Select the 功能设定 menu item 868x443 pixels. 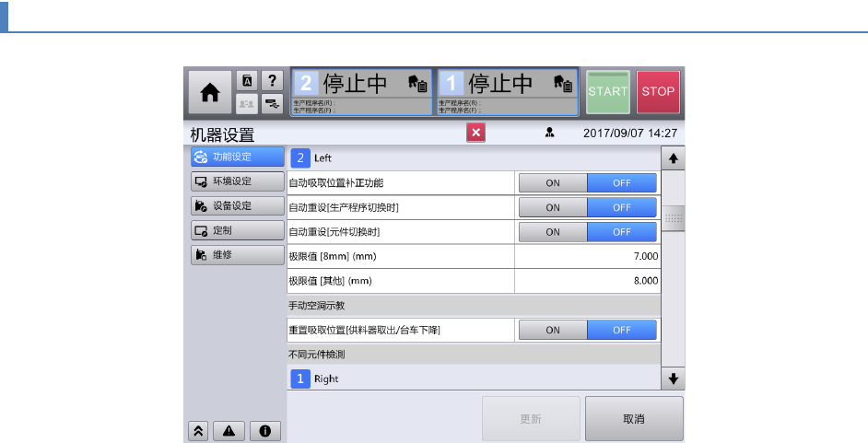[238, 157]
